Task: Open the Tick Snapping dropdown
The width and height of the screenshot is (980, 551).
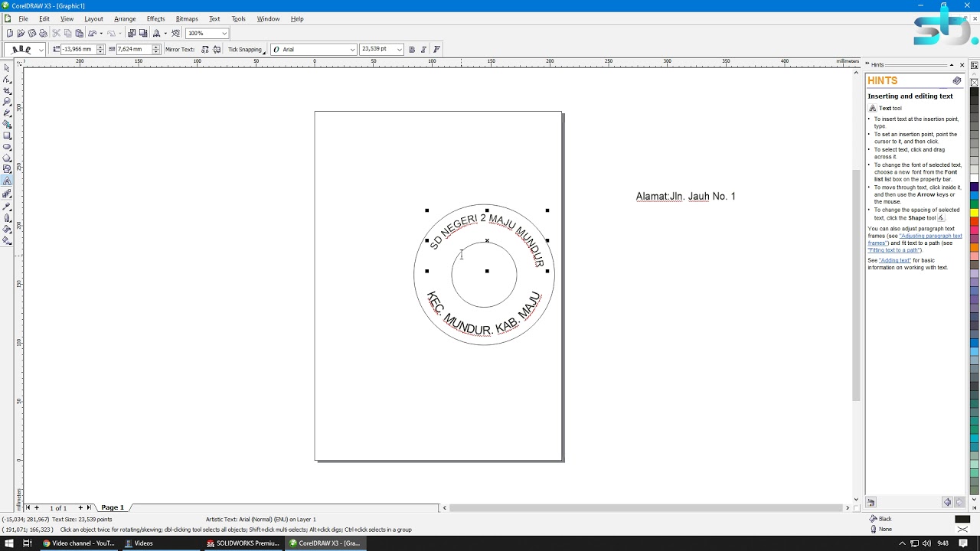Action: coord(247,49)
